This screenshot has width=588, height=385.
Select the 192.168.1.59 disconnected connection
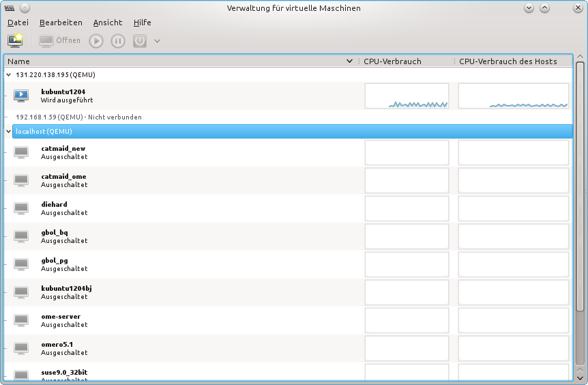point(78,117)
